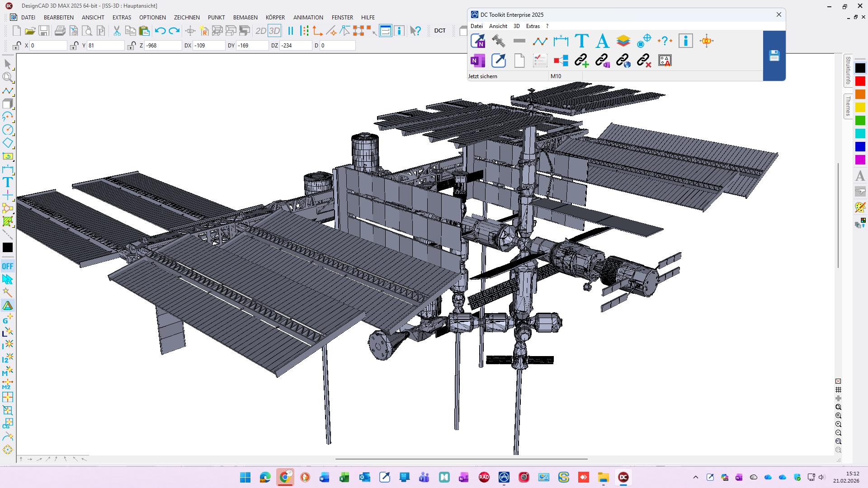Open the Extras menu in DC Toolkit

click(533, 26)
